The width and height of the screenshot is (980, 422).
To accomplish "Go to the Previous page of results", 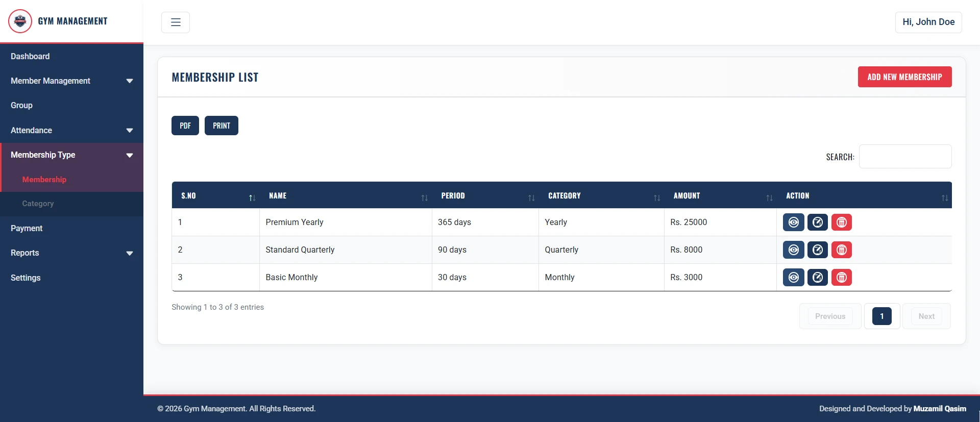I will [830, 316].
